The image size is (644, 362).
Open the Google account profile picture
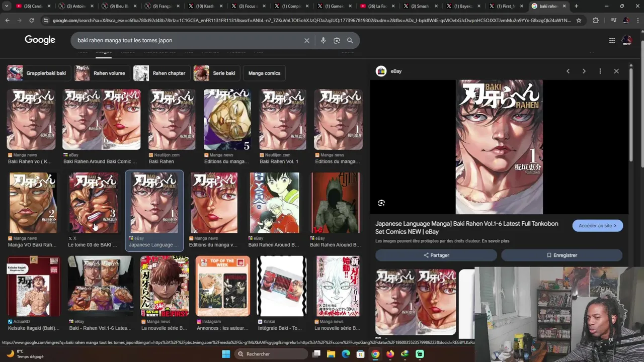(x=627, y=40)
